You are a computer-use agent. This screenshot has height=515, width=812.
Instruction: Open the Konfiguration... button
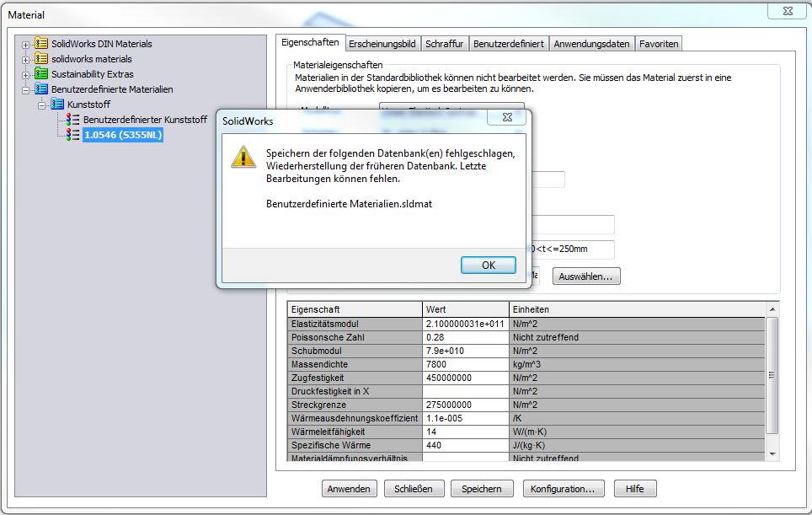[563, 489]
